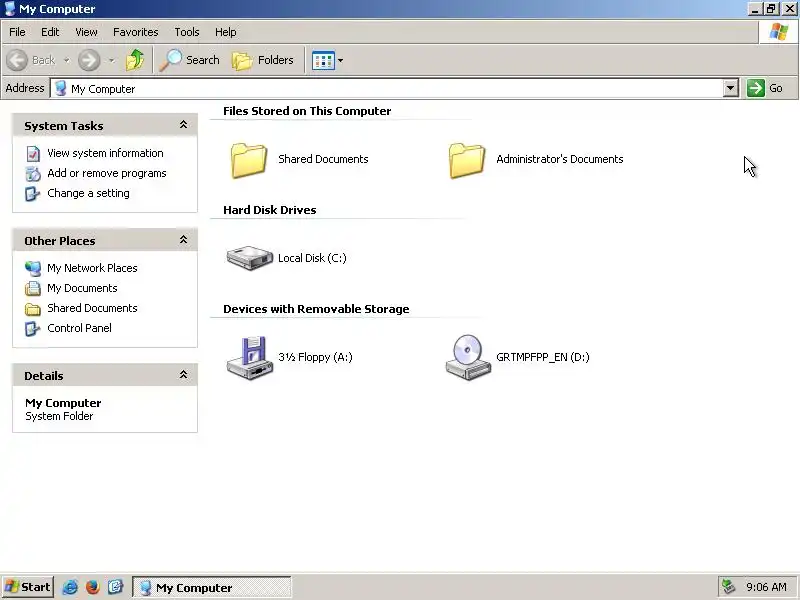Select the Local Disk (C:) drive icon
Screen dimensions: 800x600
click(x=249, y=258)
